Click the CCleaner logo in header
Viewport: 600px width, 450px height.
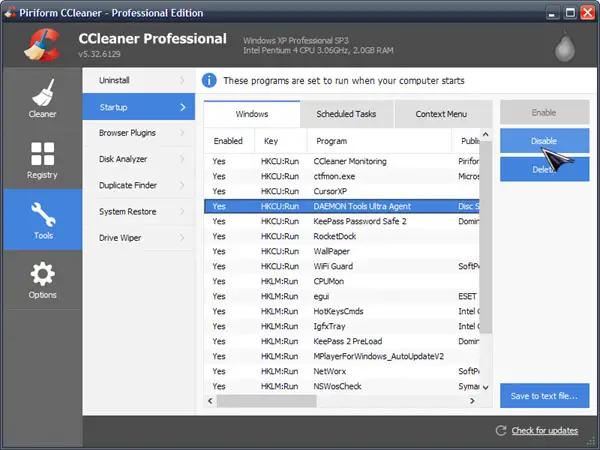[43, 45]
